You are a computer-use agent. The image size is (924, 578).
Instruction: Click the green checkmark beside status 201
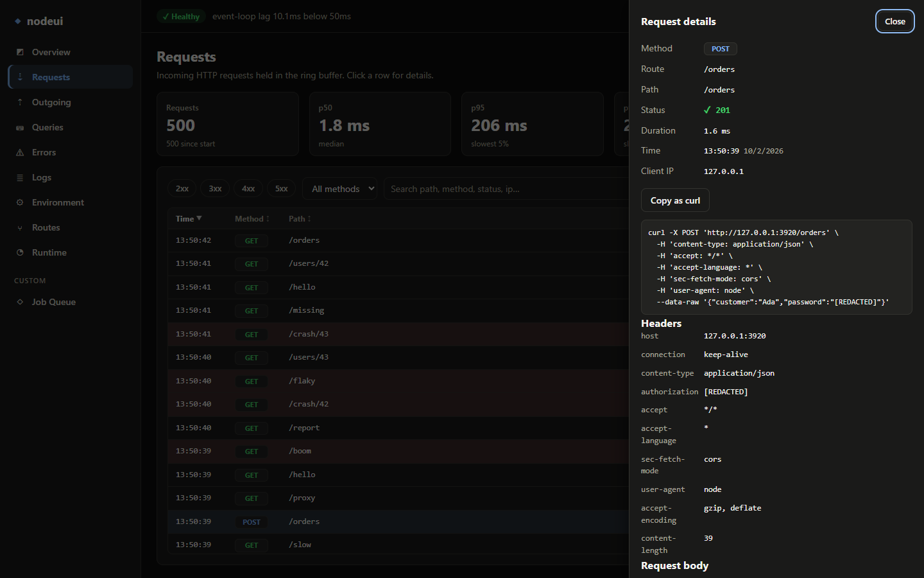[707, 110]
